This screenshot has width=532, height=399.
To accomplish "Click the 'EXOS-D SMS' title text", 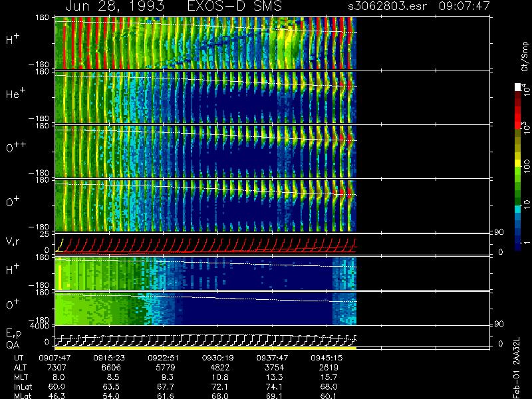I will (x=235, y=6).
